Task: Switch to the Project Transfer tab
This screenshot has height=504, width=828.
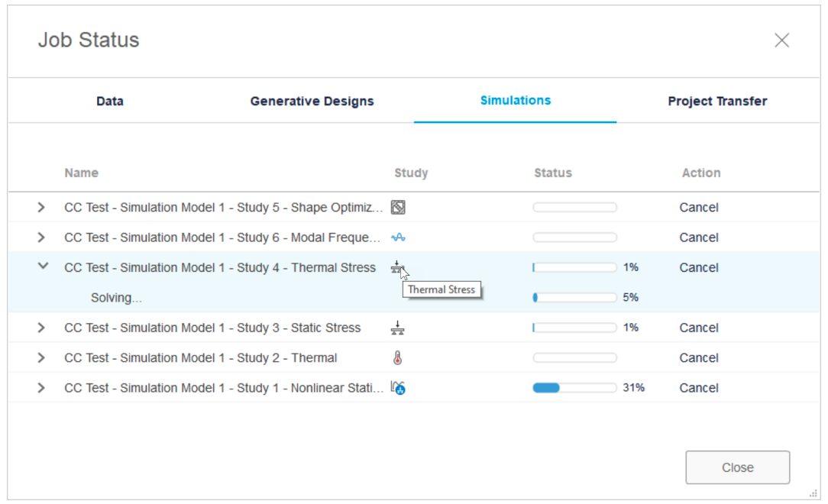Action: click(x=718, y=100)
